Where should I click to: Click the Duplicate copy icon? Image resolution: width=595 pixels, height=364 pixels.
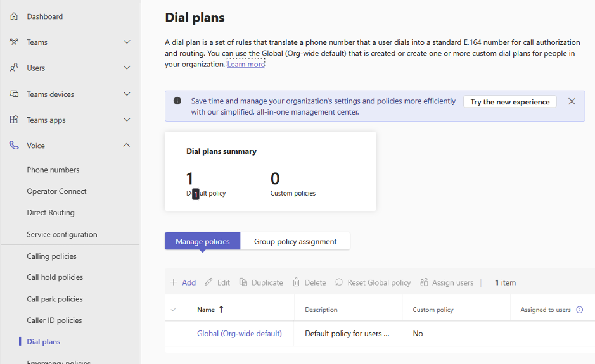pyautogui.click(x=243, y=282)
